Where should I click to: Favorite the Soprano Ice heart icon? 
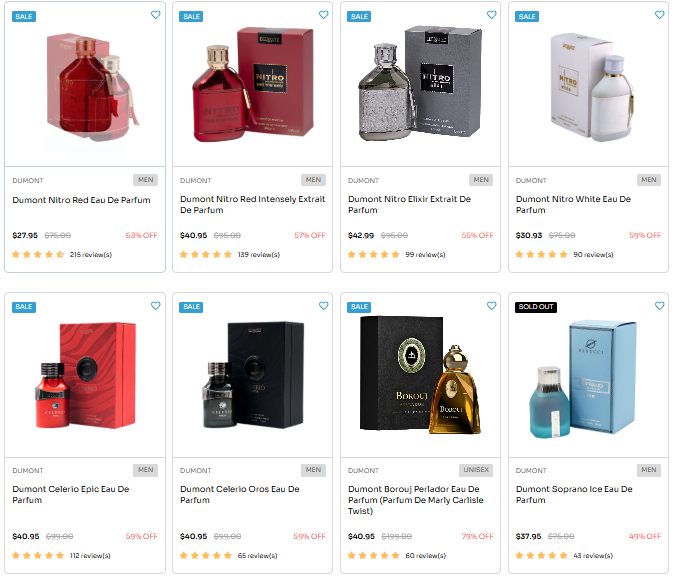pos(659,306)
